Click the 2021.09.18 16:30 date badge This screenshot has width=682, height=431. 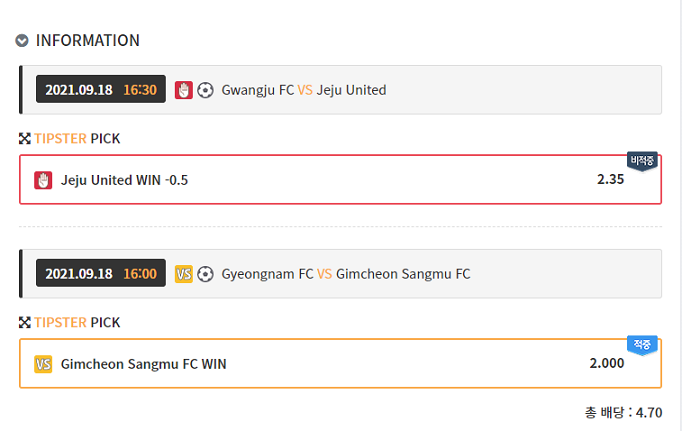coord(101,90)
